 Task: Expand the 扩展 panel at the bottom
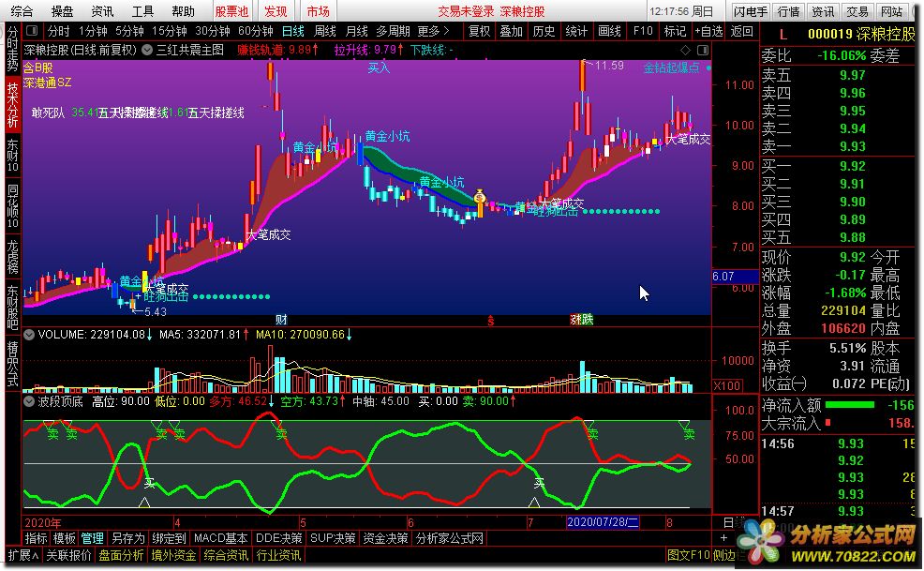tap(23, 555)
